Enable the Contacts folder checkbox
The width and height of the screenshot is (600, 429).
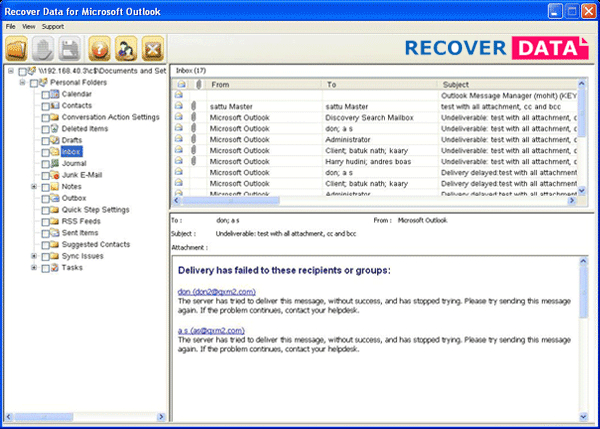pos(45,105)
